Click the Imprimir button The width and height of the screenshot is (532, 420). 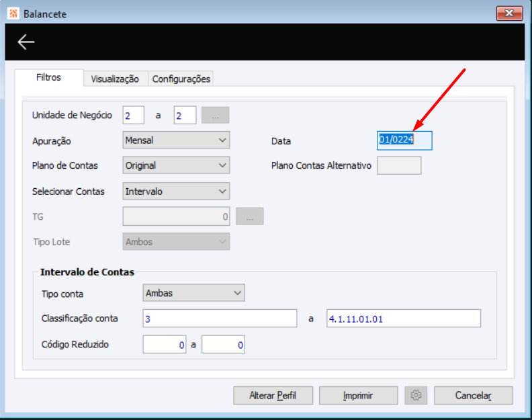point(358,396)
